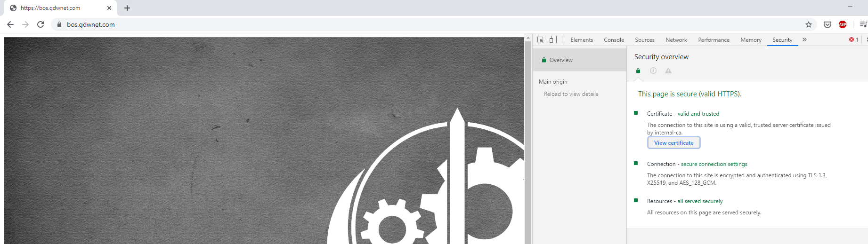This screenshot has width=868, height=244.
Task: Click 'all served securely' resources text
Action: (x=700, y=201)
